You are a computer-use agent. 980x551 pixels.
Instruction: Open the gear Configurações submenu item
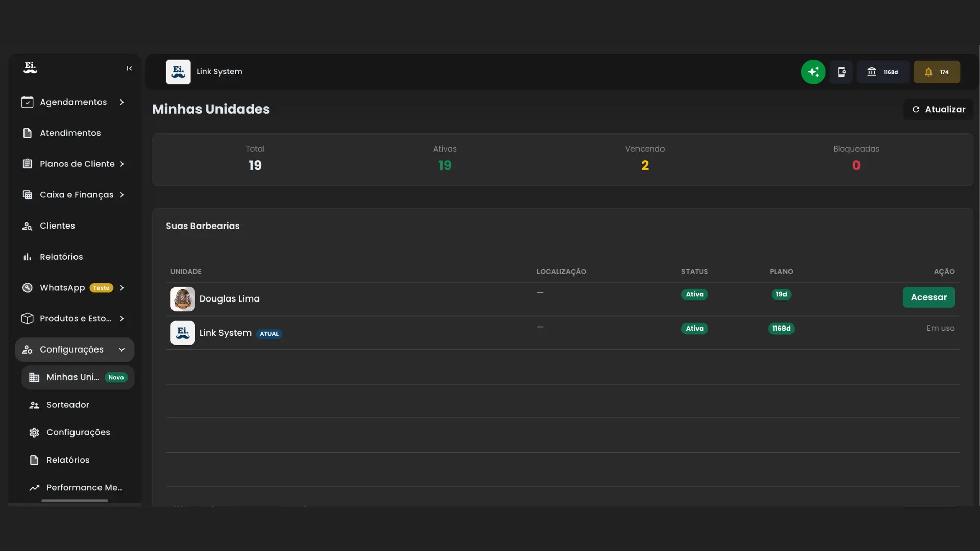[78, 432]
